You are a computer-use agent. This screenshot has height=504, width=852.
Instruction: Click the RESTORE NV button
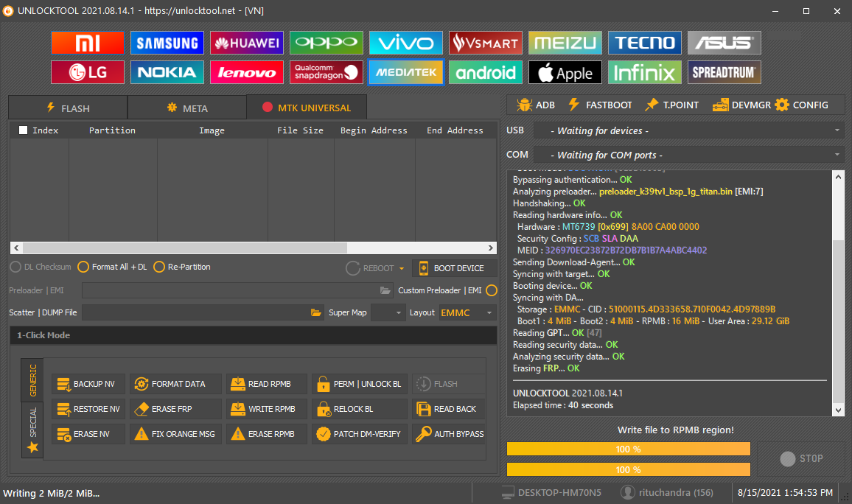point(88,409)
